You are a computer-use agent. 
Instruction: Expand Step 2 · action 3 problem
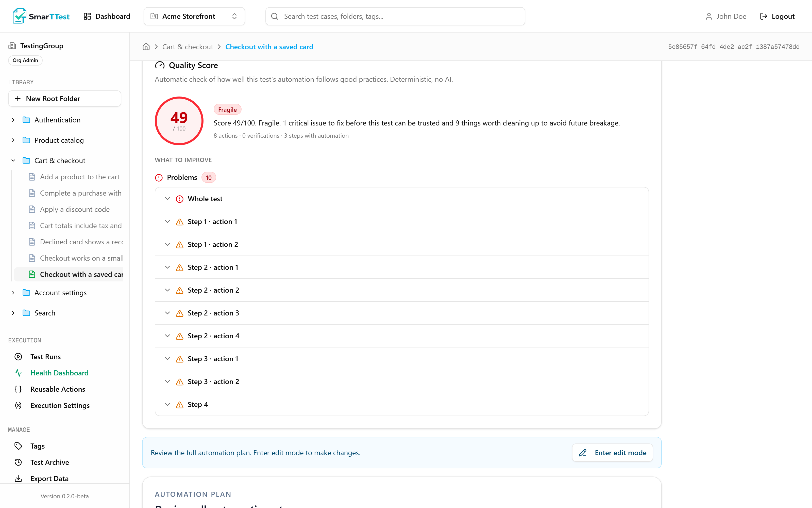pyautogui.click(x=402, y=313)
